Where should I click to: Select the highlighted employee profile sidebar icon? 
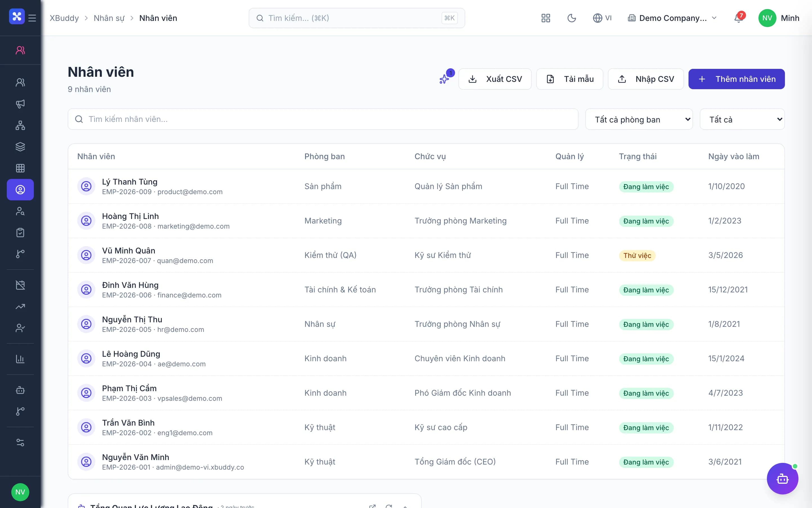20,190
